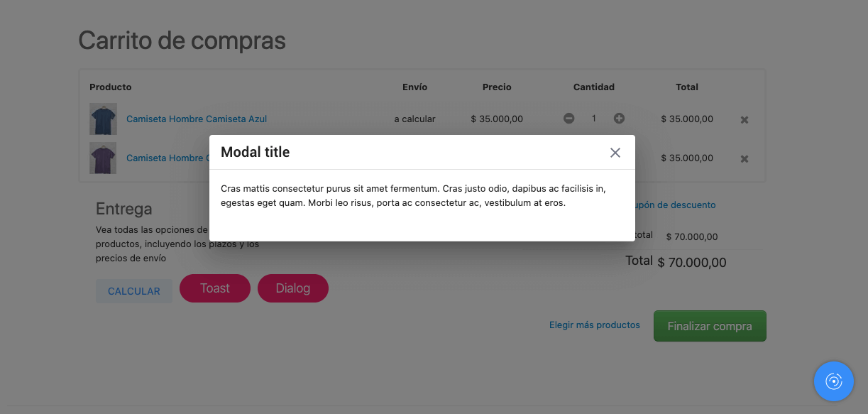Click the modal body paragraph text
This screenshot has width=868, height=414.
click(414, 196)
